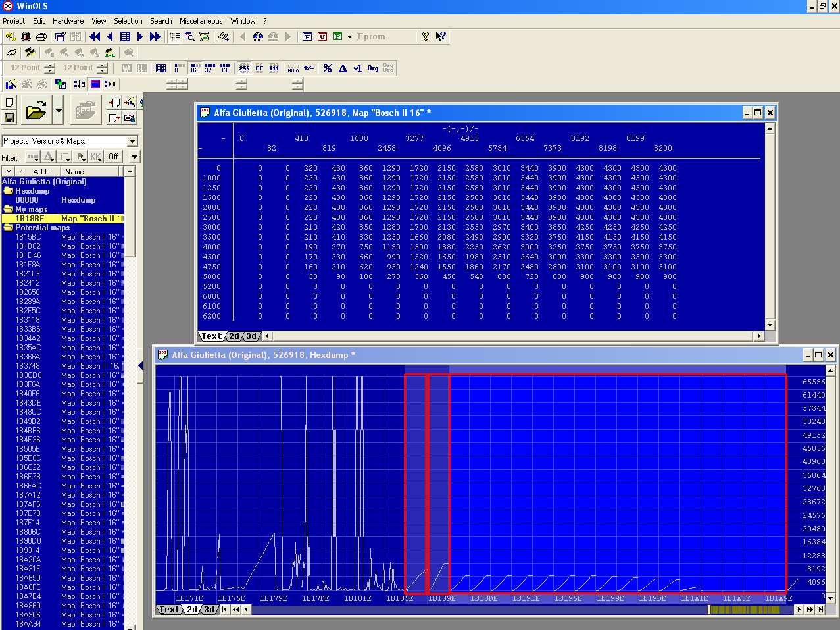This screenshot has height=630, width=840.
Task: Toggle 8-bit data width display
Action: (179, 68)
